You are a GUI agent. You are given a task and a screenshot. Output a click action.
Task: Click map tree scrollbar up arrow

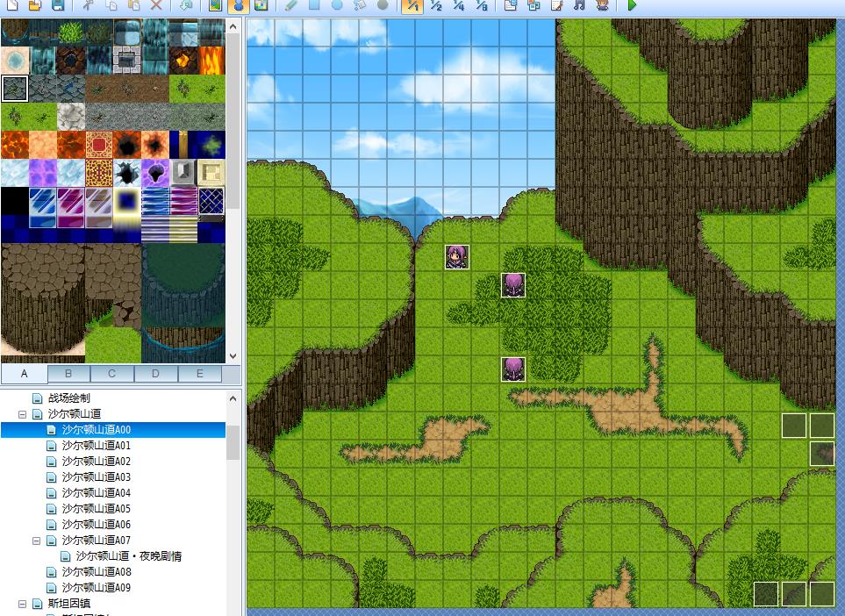click(233, 398)
